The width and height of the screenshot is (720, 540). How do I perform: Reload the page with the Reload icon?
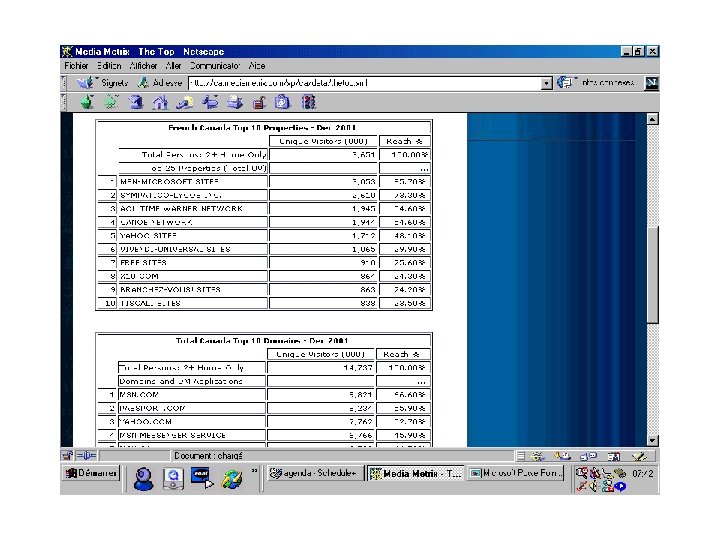pyautogui.click(x=135, y=102)
